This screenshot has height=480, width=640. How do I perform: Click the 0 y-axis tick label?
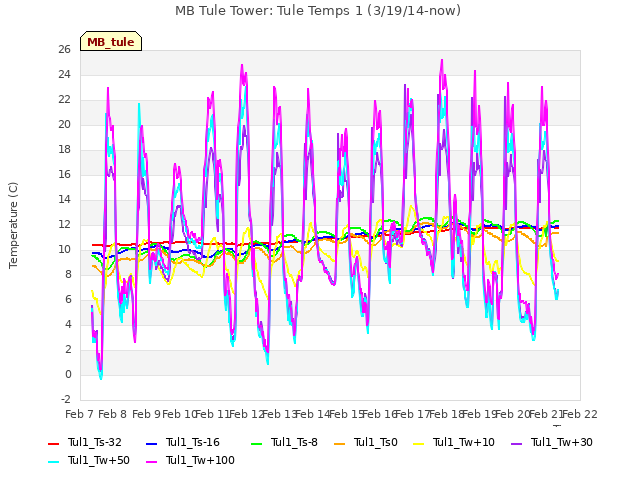tap(68, 374)
